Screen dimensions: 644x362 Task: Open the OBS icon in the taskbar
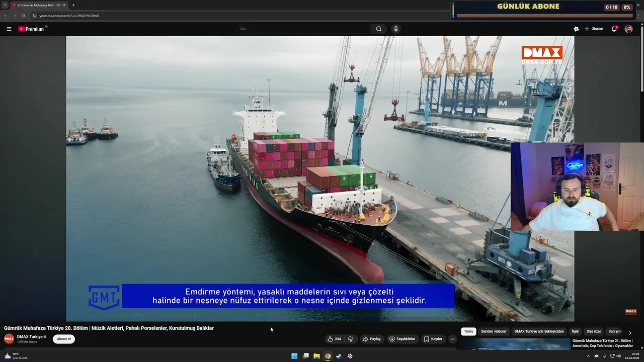[350, 356]
